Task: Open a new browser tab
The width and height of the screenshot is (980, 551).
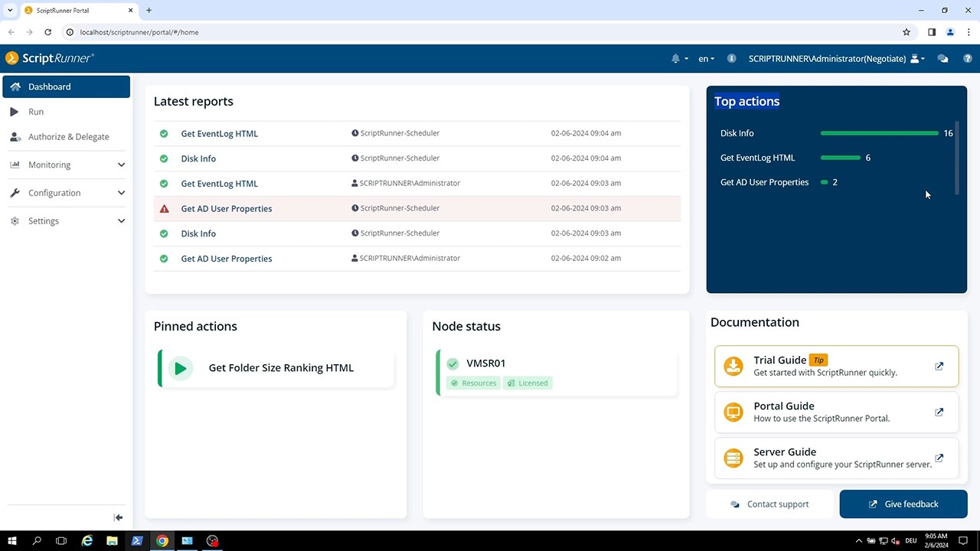Action: tap(149, 11)
